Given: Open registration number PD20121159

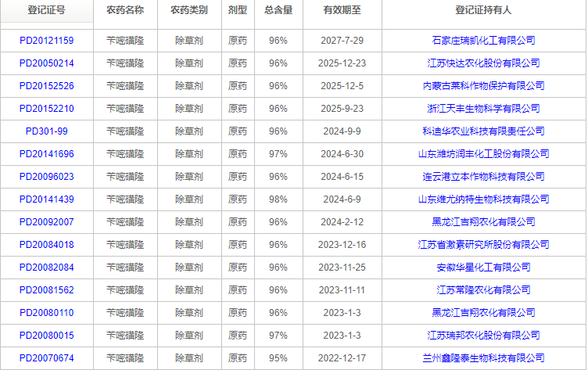Looking at the screenshot, I should (46, 41).
